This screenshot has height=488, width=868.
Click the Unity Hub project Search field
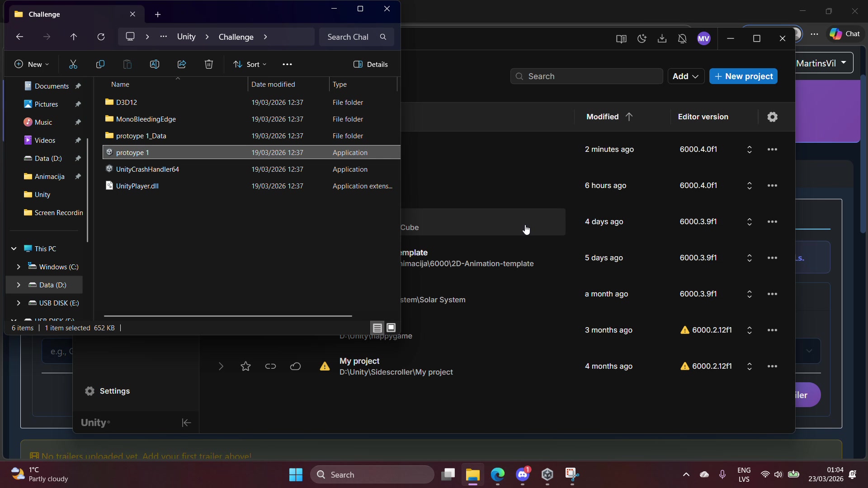pos(588,76)
